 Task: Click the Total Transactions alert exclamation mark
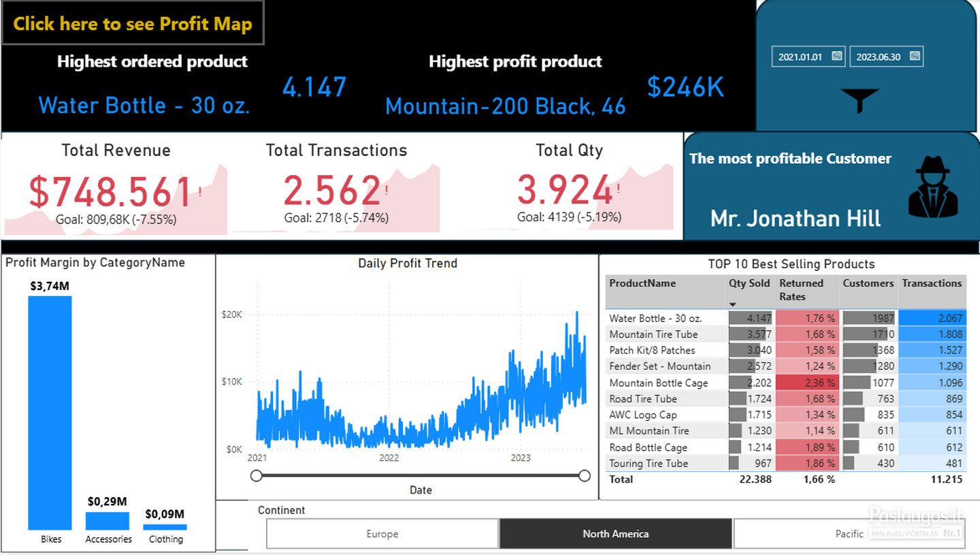(x=386, y=191)
